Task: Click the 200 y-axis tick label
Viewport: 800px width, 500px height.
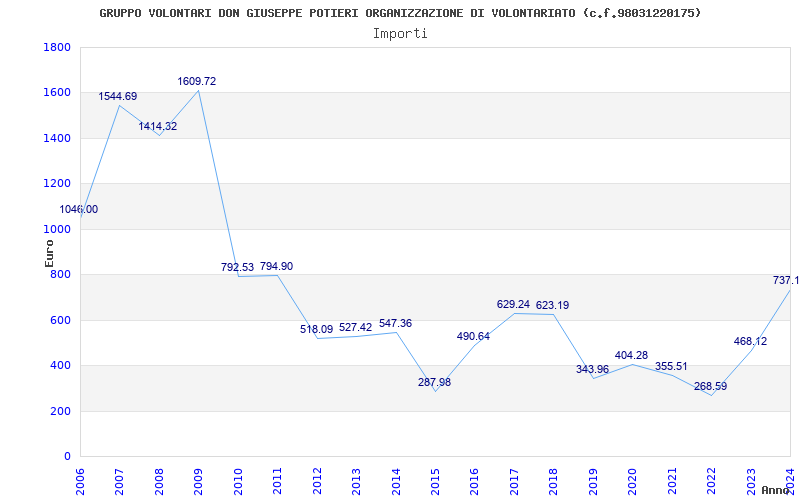Action: pyautogui.click(x=60, y=411)
